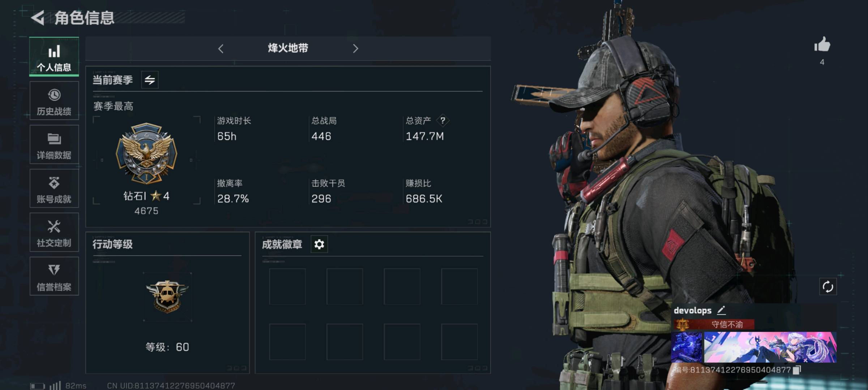The width and height of the screenshot is (868, 390).
Task: Edit the devolops nickname with pencil icon
Action: pyautogui.click(x=721, y=310)
